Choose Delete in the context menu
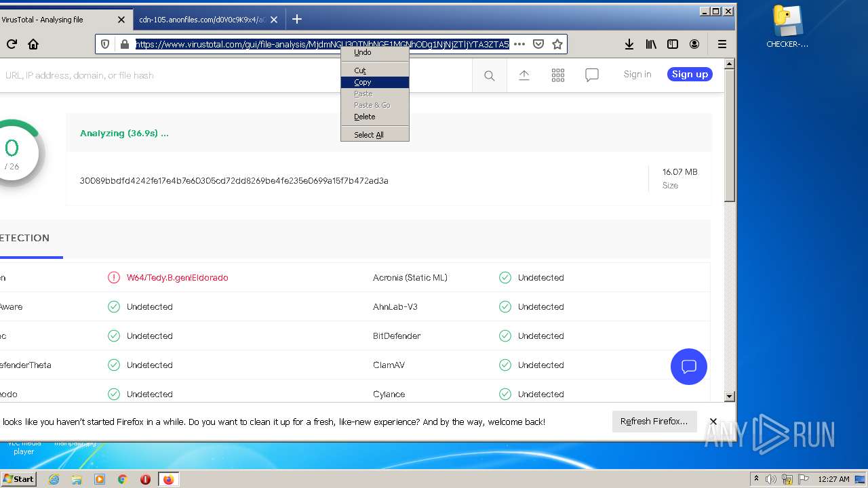Viewport: 868px width, 488px height. pyautogui.click(x=375, y=117)
